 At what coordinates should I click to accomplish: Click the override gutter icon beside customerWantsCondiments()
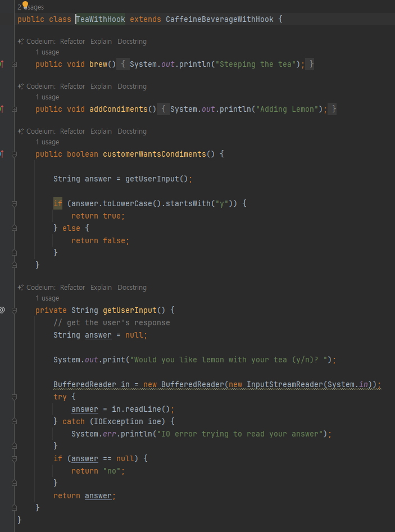point(2,154)
